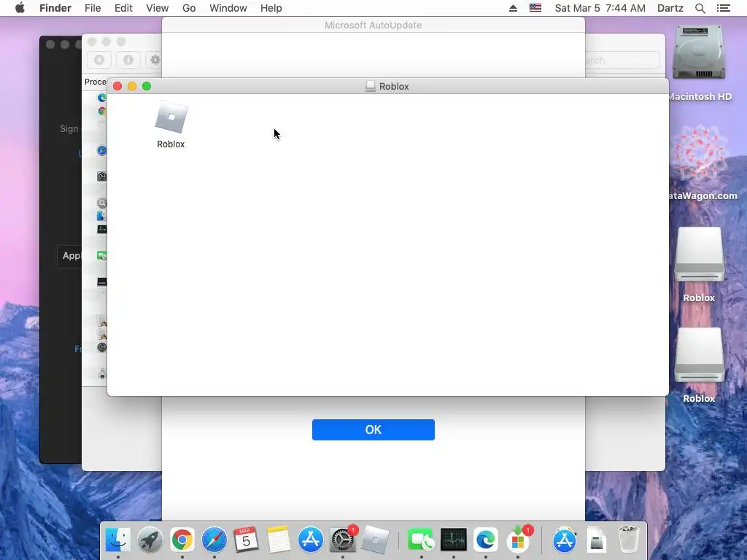The width and height of the screenshot is (747, 560).
Task: Open the US flag input source menu
Action: (535, 8)
